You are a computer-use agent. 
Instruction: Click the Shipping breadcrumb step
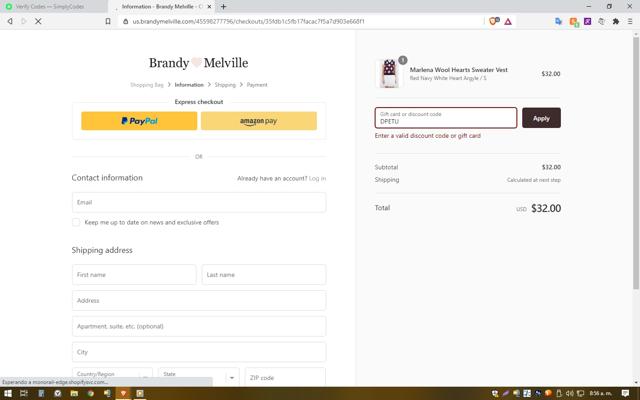pyautogui.click(x=225, y=85)
